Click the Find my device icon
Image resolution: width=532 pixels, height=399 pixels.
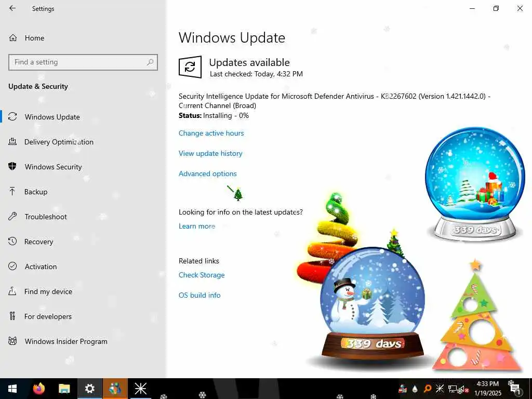pyautogui.click(x=12, y=291)
